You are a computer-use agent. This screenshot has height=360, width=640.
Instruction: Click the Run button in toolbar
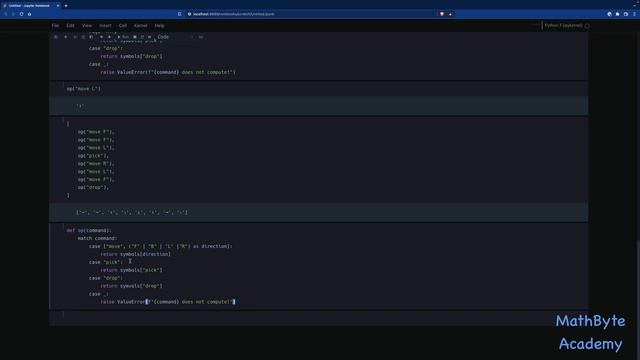pos(123,37)
